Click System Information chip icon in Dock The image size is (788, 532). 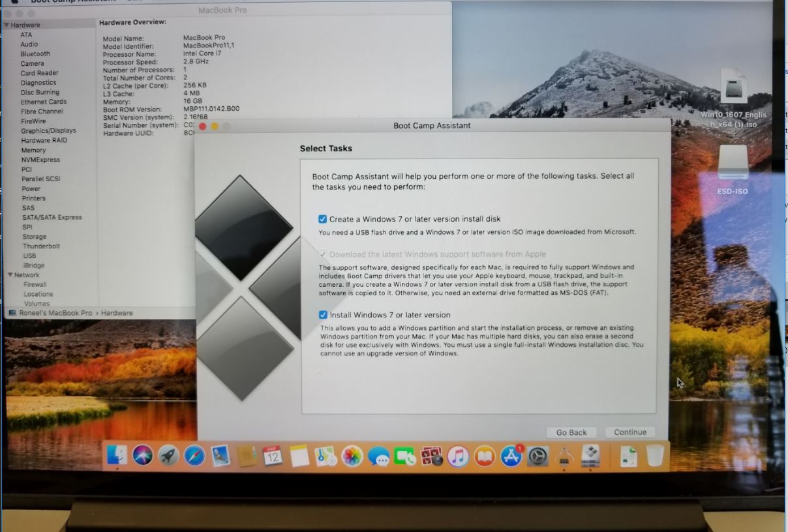(x=564, y=456)
